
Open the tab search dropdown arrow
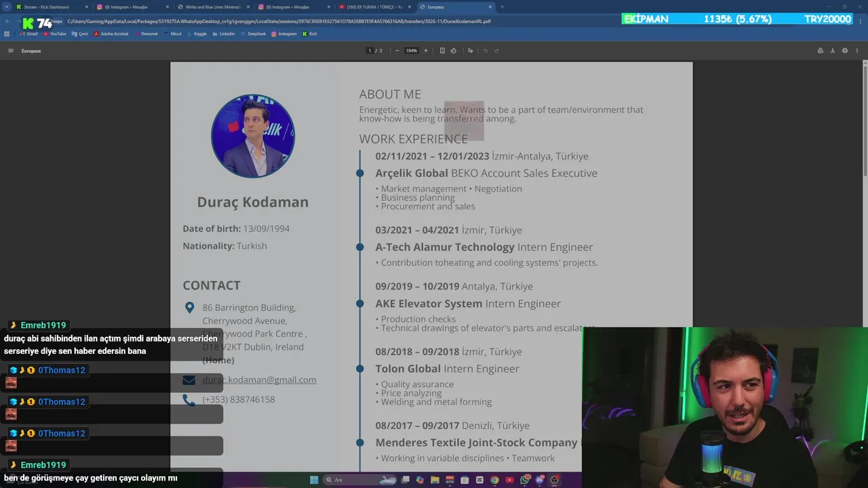click(6, 7)
